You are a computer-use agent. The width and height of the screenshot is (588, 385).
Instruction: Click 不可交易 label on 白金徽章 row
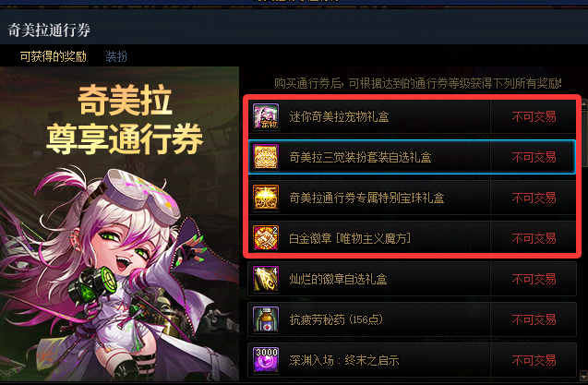[x=534, y=238]
